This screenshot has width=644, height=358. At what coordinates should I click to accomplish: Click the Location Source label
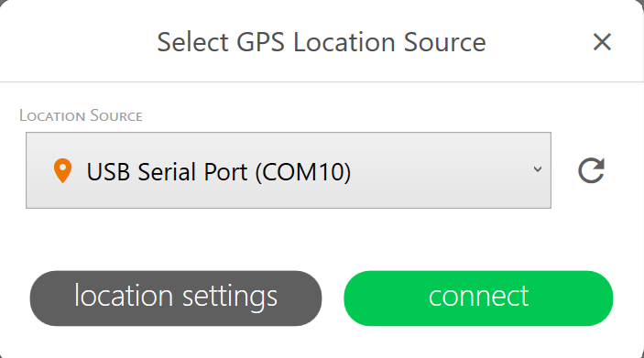pyautogui.click(x=81, y=115)
